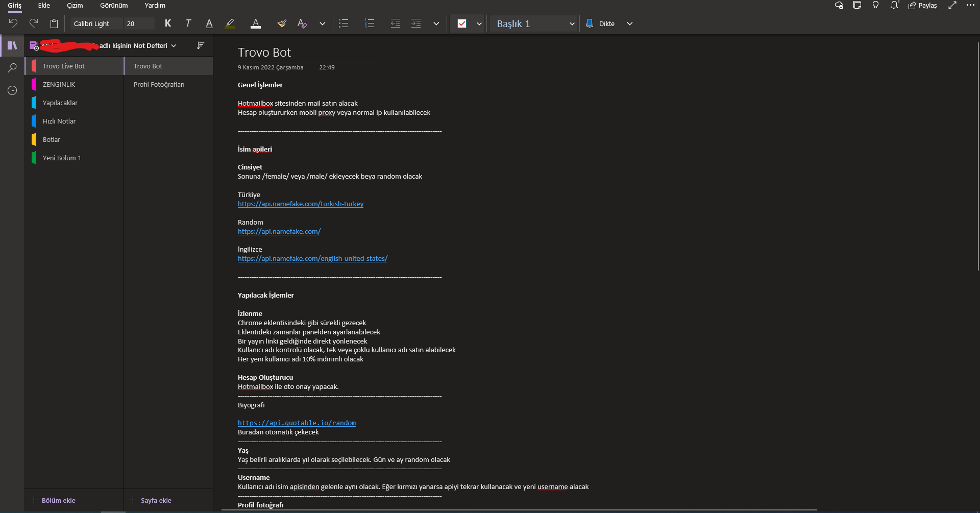Apply the text highlight color

click(x=230, y=23)
